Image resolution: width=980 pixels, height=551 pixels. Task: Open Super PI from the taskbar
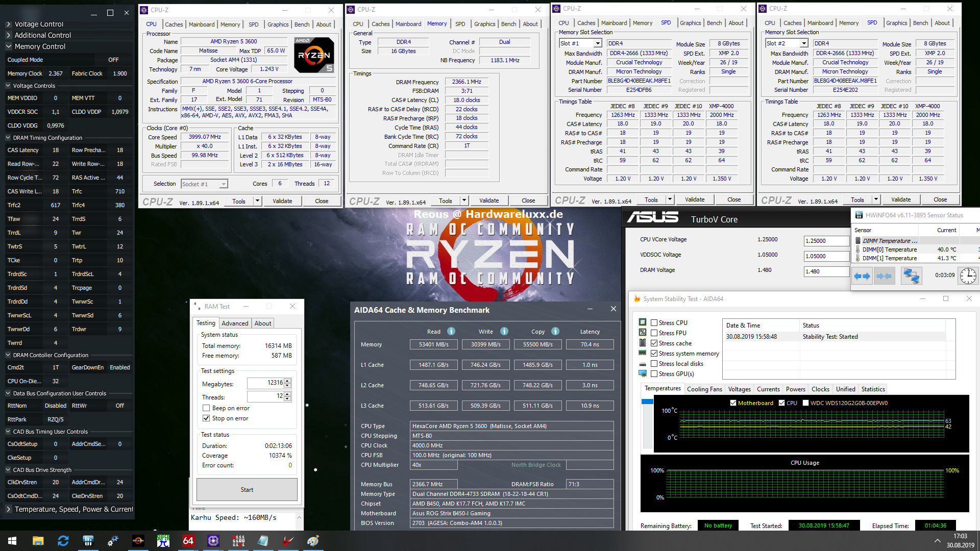tap(163, 541)
